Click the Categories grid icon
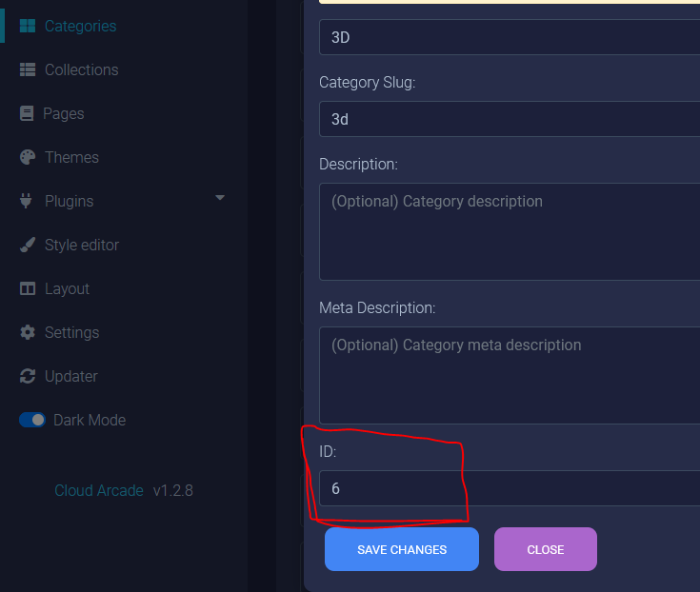 pos(28,26)
